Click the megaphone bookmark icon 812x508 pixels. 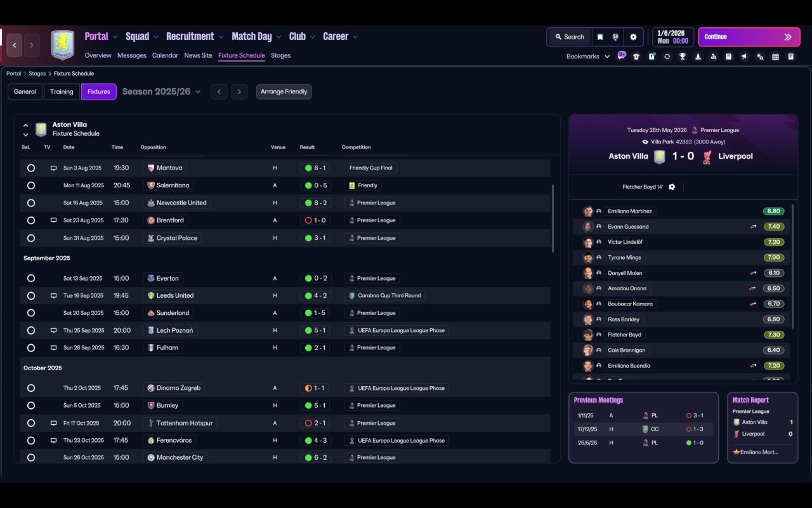click(744, 57)
